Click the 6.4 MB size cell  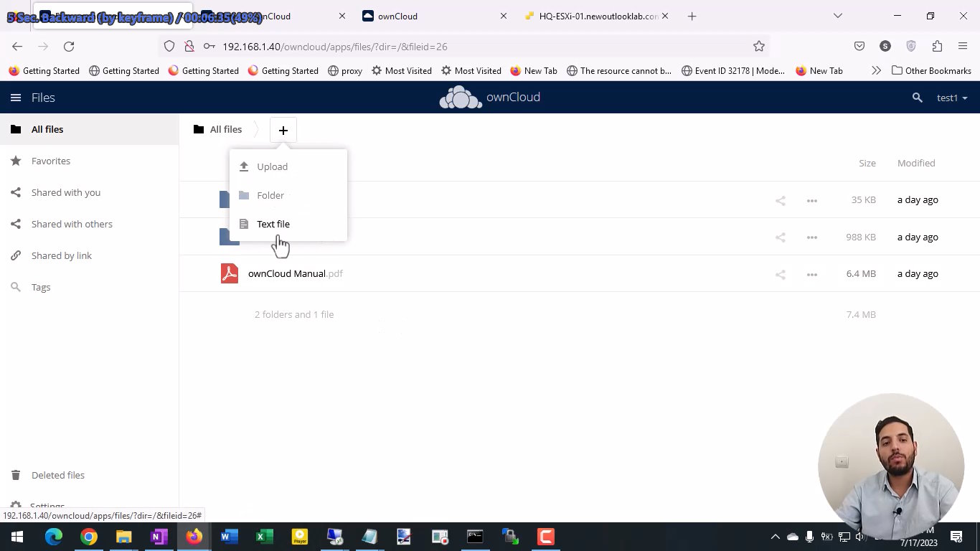pyautogui.click(x=861, y=273)
